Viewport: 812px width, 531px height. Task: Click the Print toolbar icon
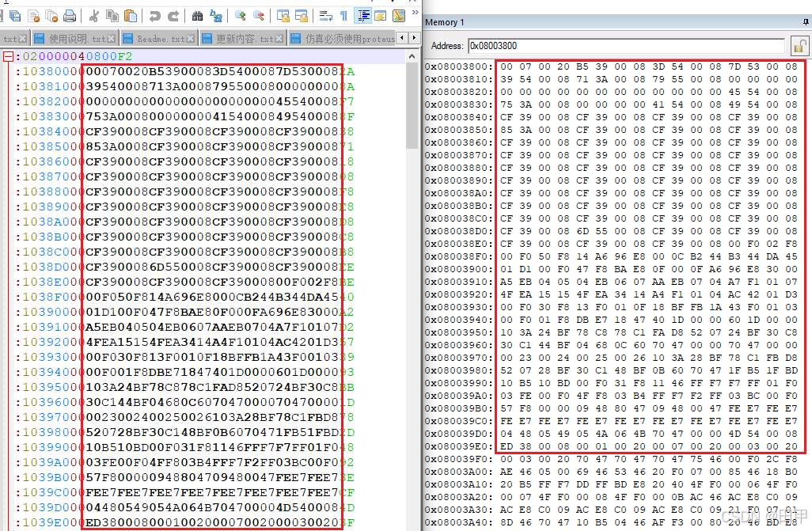70,16
